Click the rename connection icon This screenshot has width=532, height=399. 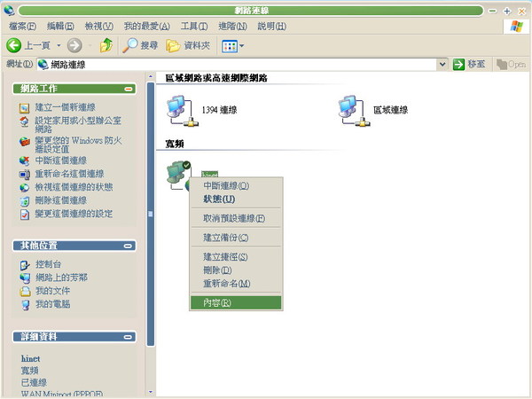point(25,175)
